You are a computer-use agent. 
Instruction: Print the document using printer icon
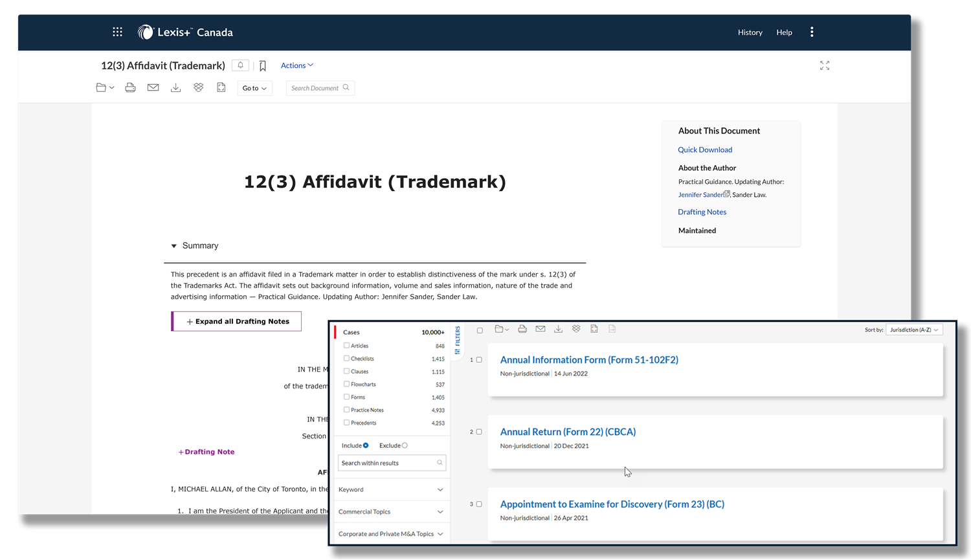(x=130, y=87)
